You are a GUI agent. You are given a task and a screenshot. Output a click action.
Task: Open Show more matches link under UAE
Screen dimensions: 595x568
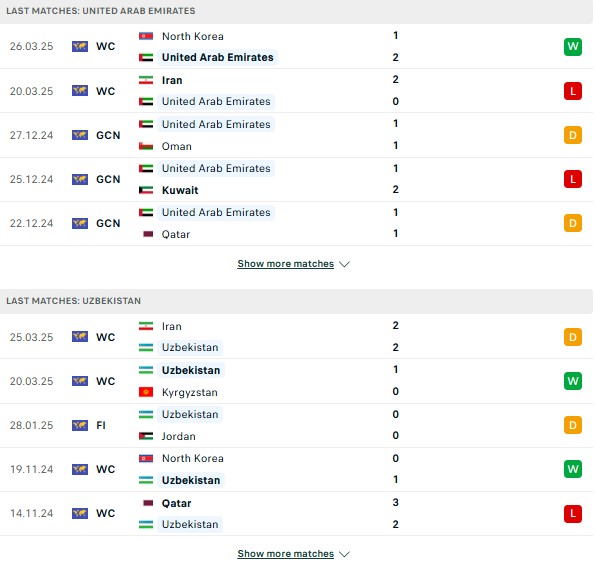[x=285, y=264]
